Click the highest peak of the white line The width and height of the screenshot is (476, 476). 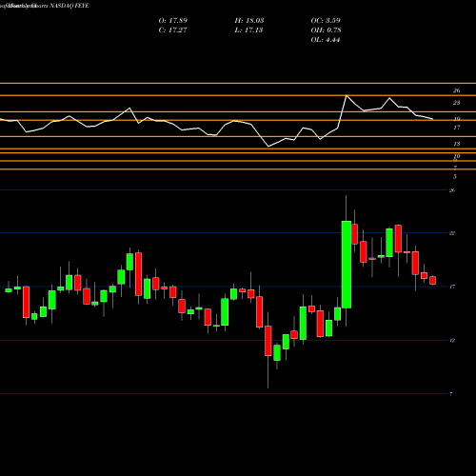[347, 95]
